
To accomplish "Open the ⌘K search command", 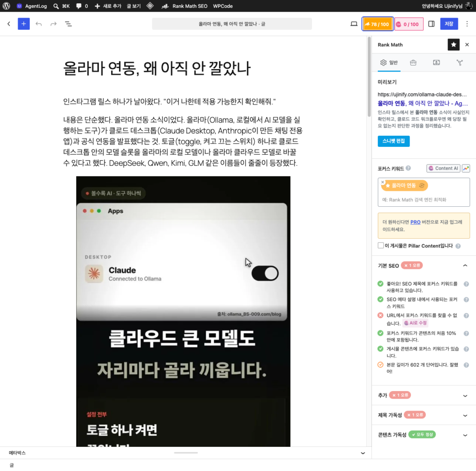I will [x=62, y=6].
